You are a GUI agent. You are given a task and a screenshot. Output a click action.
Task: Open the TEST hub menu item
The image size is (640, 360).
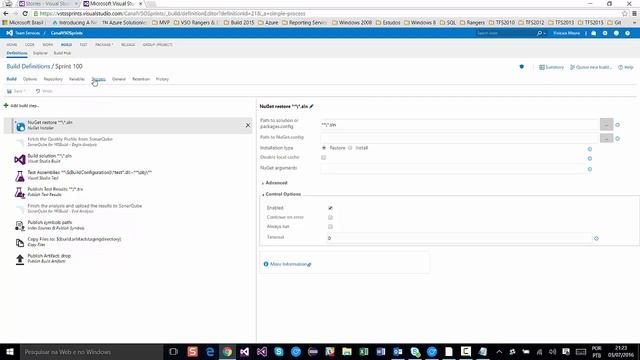84,44
